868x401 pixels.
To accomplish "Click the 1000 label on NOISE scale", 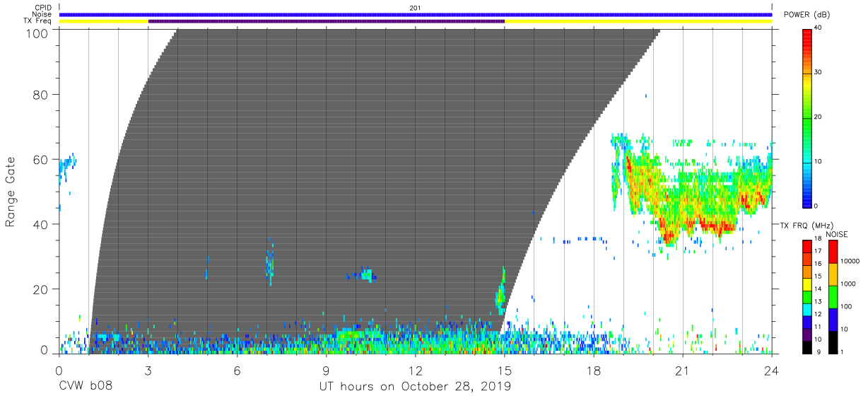I will tap(848, 284).
